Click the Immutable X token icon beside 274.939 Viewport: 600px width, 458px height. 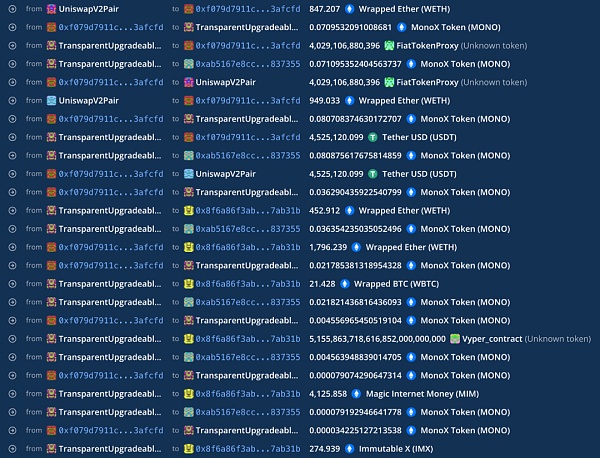[349, 449]
